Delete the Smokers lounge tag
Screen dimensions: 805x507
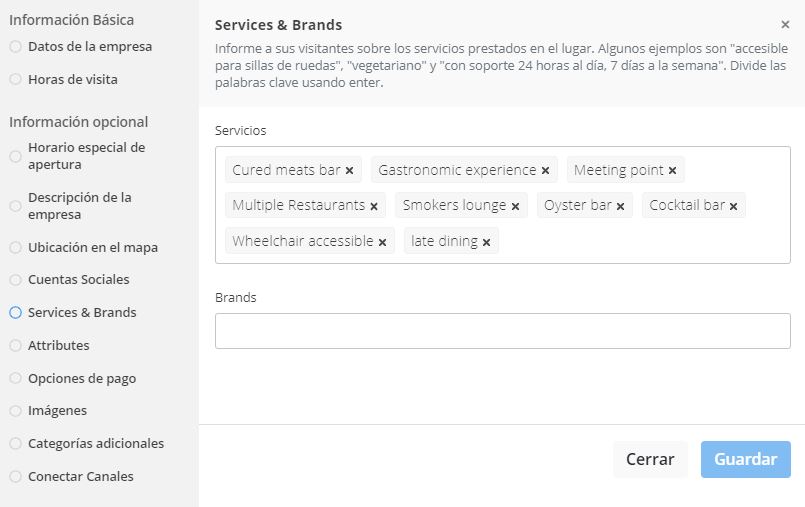pyautogui.click(x=515, y=206)
